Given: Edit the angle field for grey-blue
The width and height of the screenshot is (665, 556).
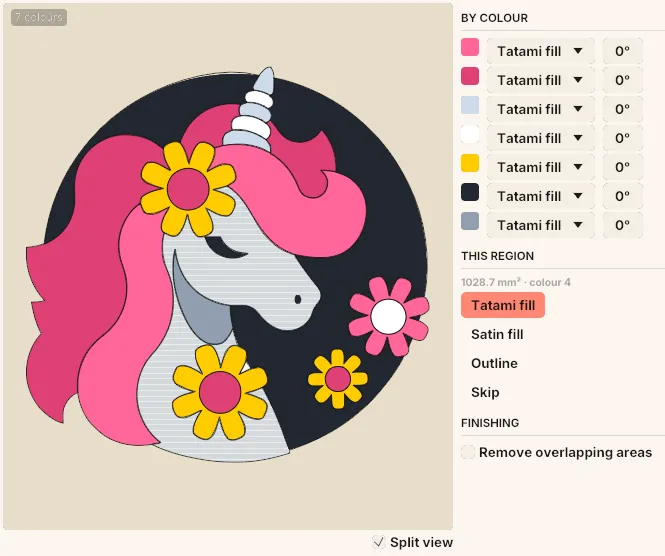Looking at the screenshot, I should click(x=623, y=225).
